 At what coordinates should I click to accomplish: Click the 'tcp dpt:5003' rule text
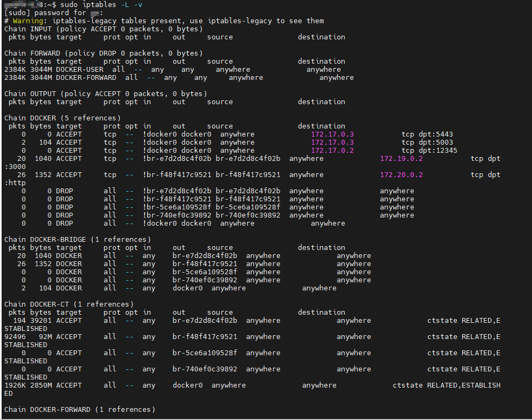pos(427,143)
